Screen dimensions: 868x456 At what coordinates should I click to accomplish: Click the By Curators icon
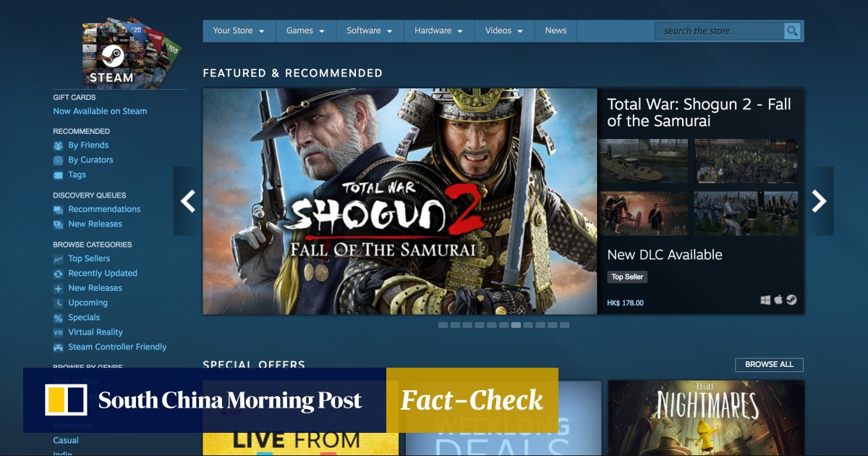[x=59, y=160]
